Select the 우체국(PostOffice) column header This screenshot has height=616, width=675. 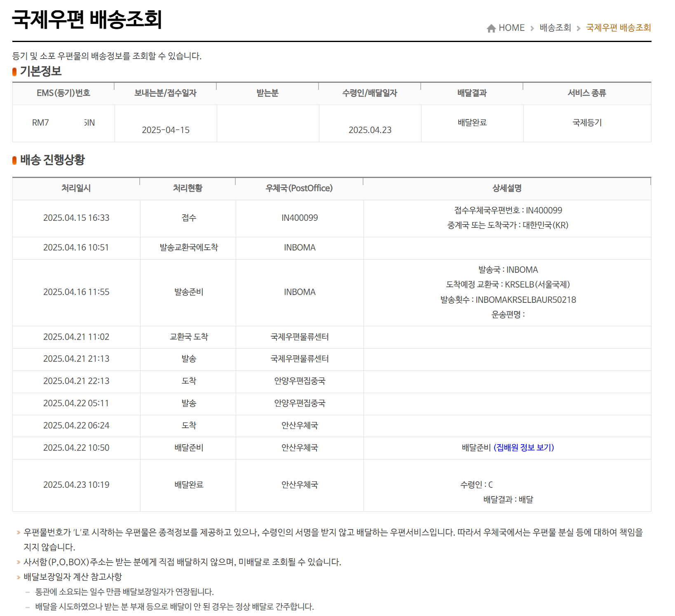coord(299,188)
